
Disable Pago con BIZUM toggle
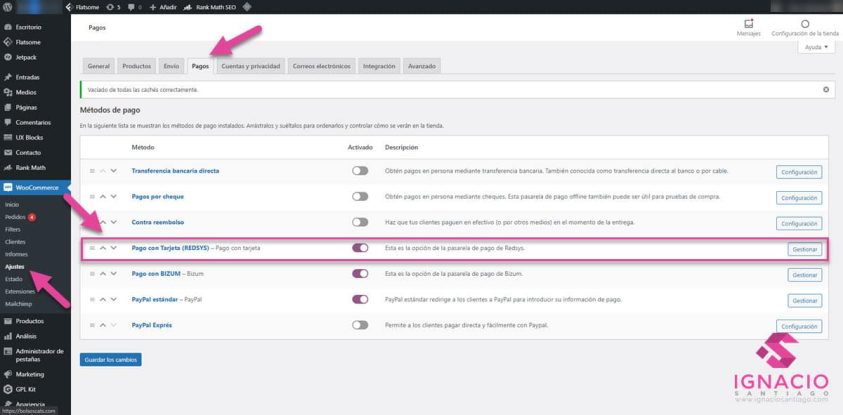pos(360,274)
